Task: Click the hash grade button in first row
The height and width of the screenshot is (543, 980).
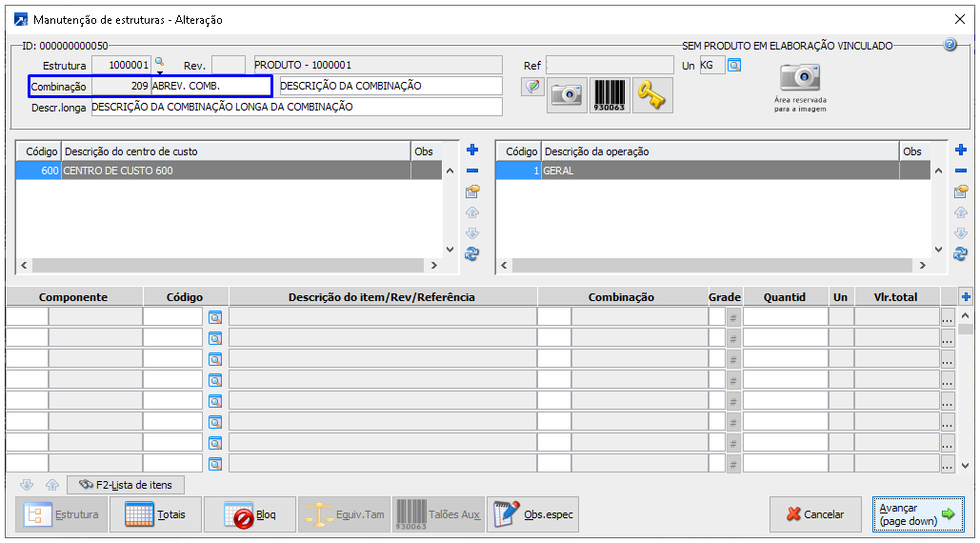Action: [733, 317]
